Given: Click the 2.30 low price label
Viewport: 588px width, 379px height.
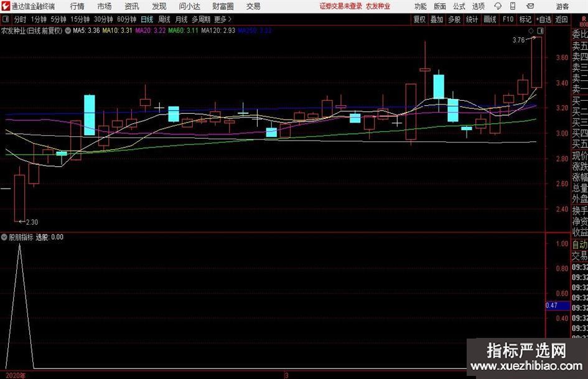Looking at the screenshot, I should [x=32, y=222].
